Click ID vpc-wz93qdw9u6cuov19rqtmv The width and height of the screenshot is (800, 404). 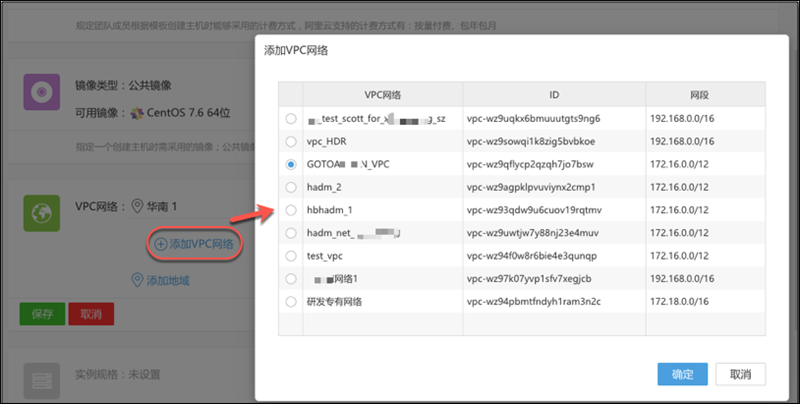534,210
